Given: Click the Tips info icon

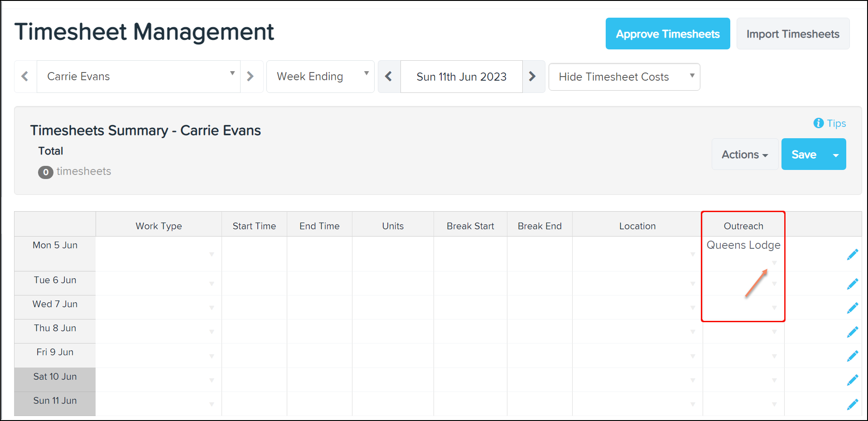Looking at the screenshot, I should 818,123.
